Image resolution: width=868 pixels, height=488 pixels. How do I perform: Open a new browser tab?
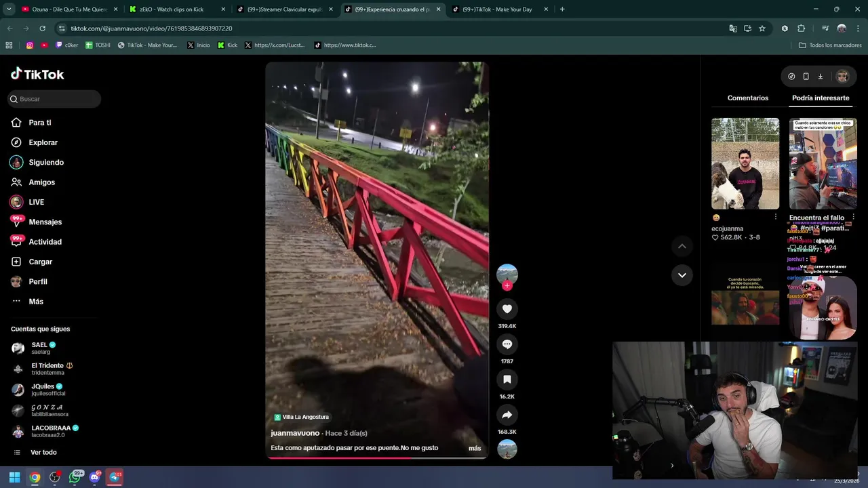pyautogui.click(x=562, y=9)
